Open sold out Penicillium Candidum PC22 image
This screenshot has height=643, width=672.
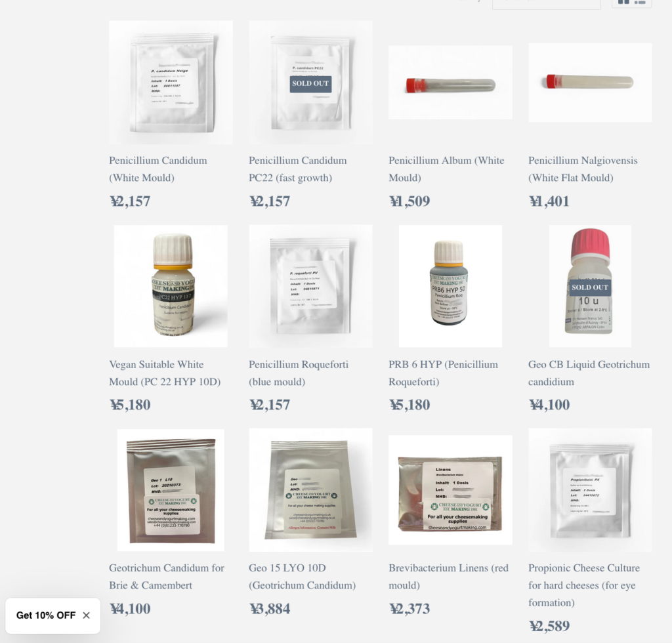point(310,82)
